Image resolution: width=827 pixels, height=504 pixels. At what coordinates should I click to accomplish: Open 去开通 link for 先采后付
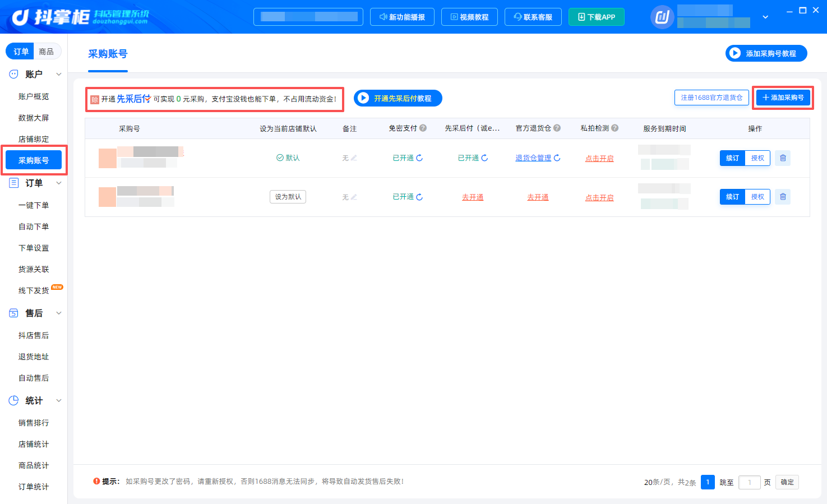(x=473, y=197)
